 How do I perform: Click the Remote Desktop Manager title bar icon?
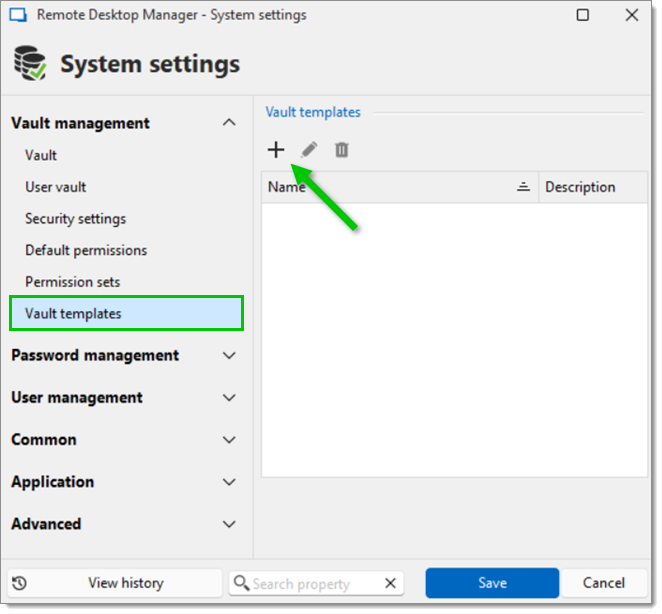(x=17, y=15)
